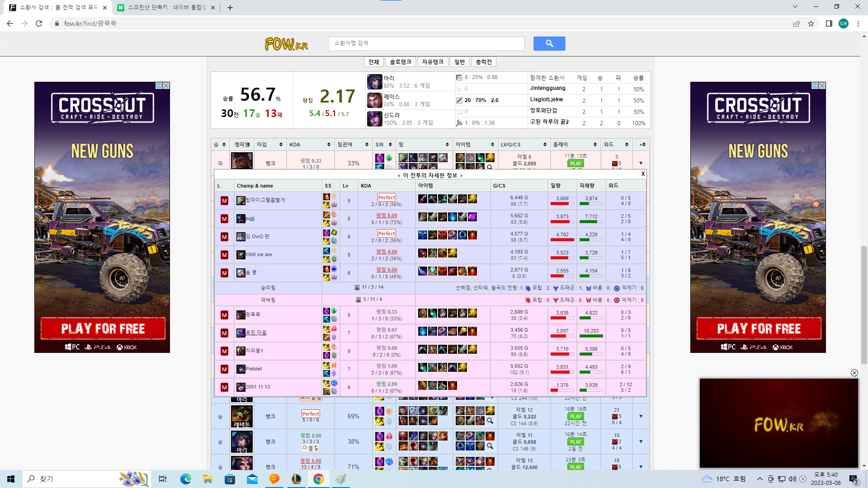Viewport: 868px width, 488px height.
Task: Click PLAY FOR FREE on left Crossout ad
Action: pos(103,328)
